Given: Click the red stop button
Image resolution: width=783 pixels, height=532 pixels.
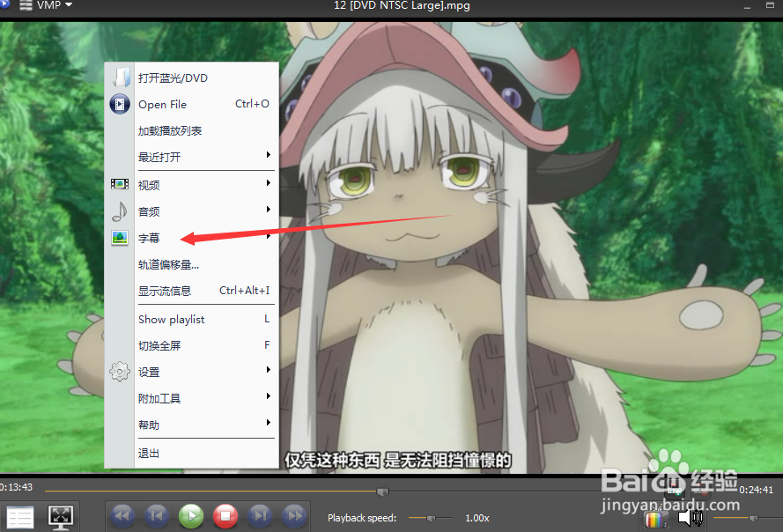Looking at the screenshot, I should tap(225, 516).
